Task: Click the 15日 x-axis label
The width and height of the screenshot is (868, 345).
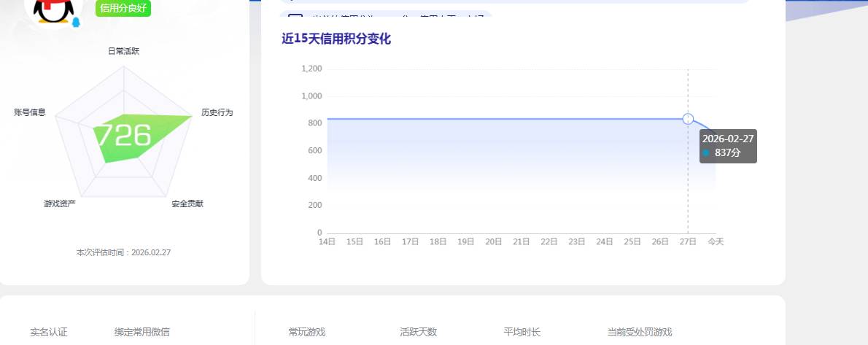Action: pyautogui.click(x=354, y=241)
